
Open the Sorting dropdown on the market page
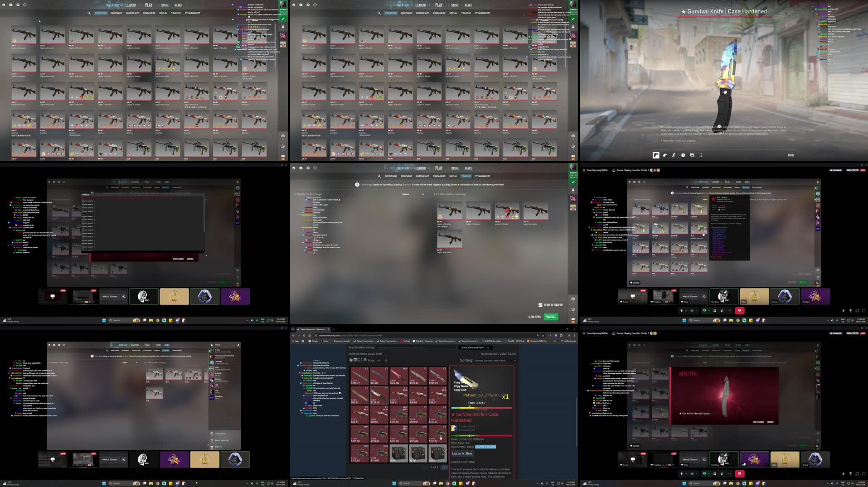point(489,360)
